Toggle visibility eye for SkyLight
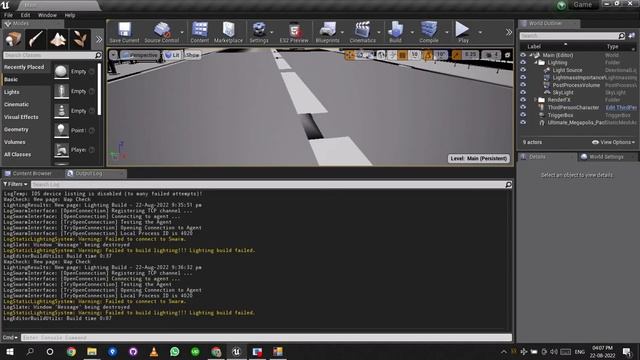 coord(523,93)
